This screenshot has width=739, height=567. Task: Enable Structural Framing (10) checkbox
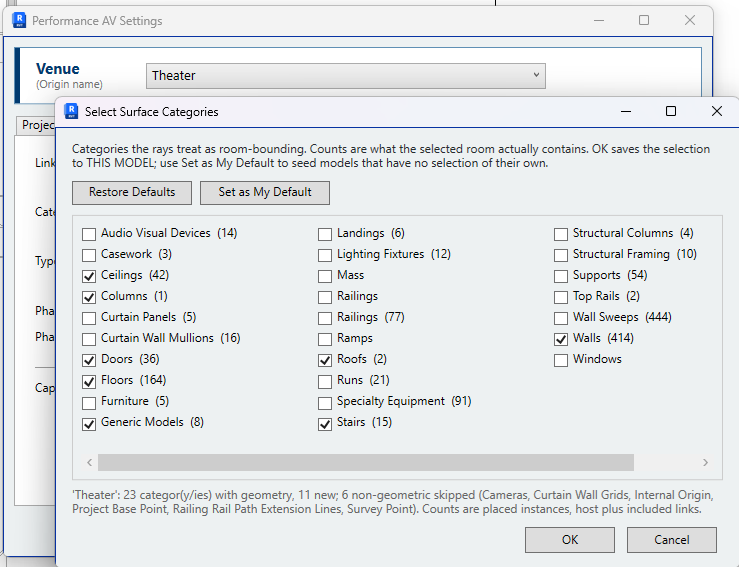point(561,255)
